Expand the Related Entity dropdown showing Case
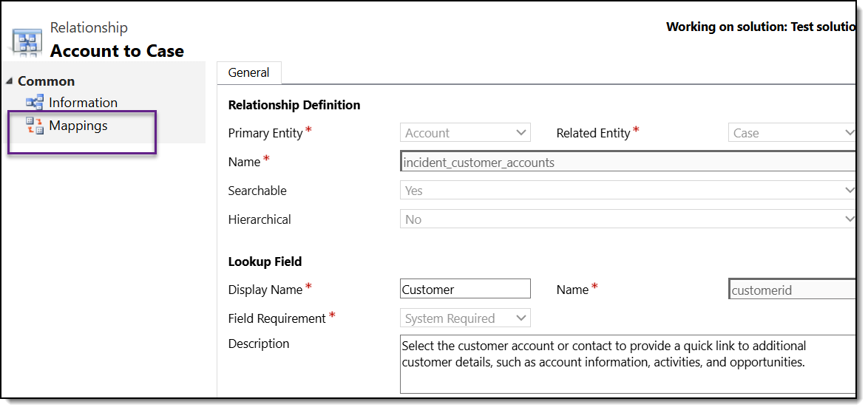Image resolution: width=868 pixels, height=410 pixels. click(x=791, y=133)
